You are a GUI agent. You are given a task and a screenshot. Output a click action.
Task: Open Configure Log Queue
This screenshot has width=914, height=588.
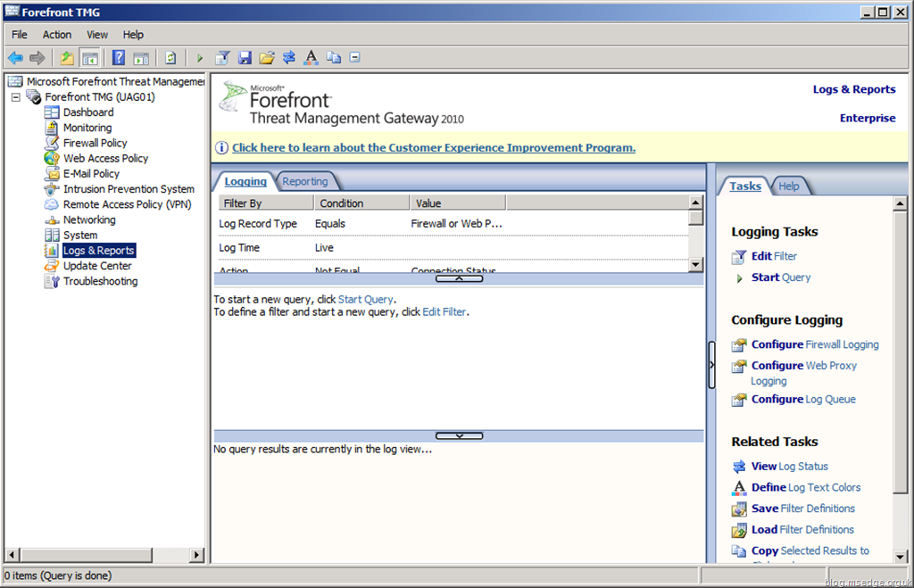pos(803,399)
